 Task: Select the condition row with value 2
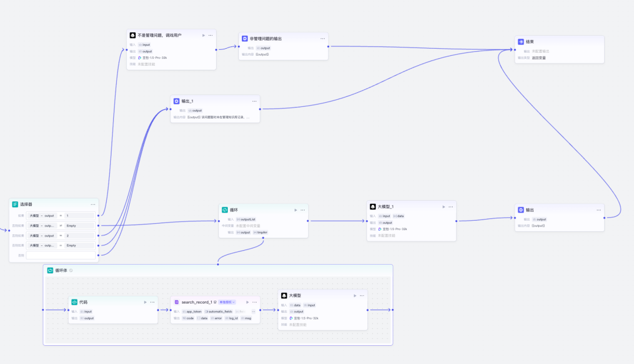coord(60,235)
